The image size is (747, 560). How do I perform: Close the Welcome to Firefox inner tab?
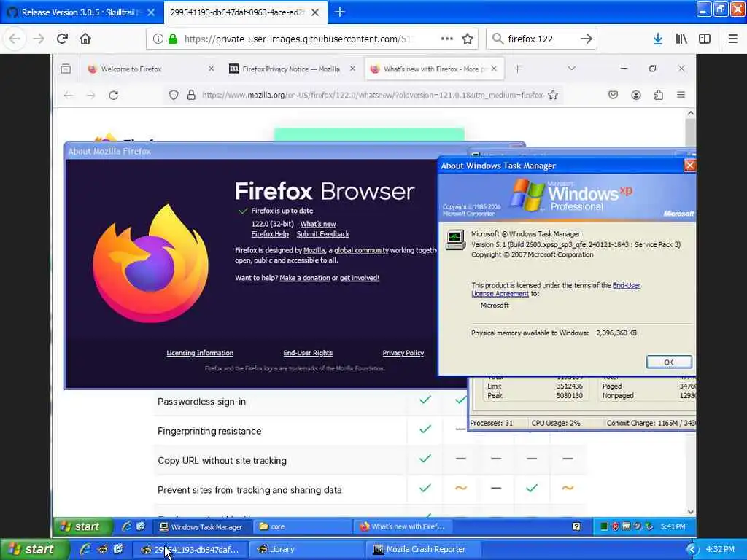tap(211, 69)
